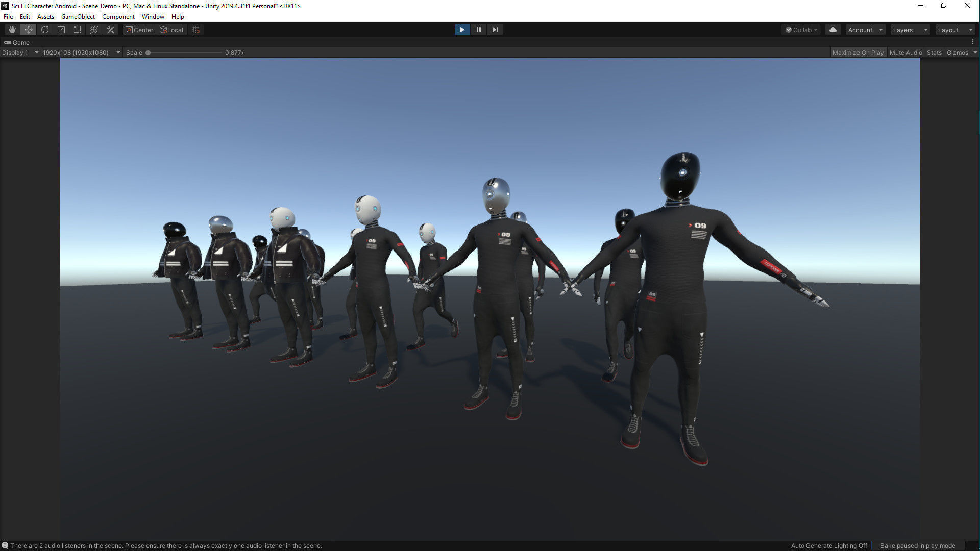Open the GameObject menu
Image resolution: width=980 pixels, height=551 pixels.
[78, 17]
